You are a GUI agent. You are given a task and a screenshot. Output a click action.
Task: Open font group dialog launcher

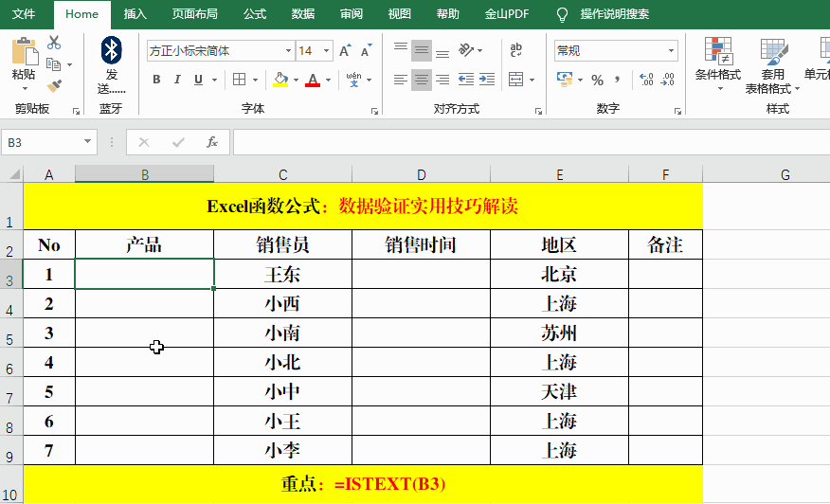[x=375, y=111]
